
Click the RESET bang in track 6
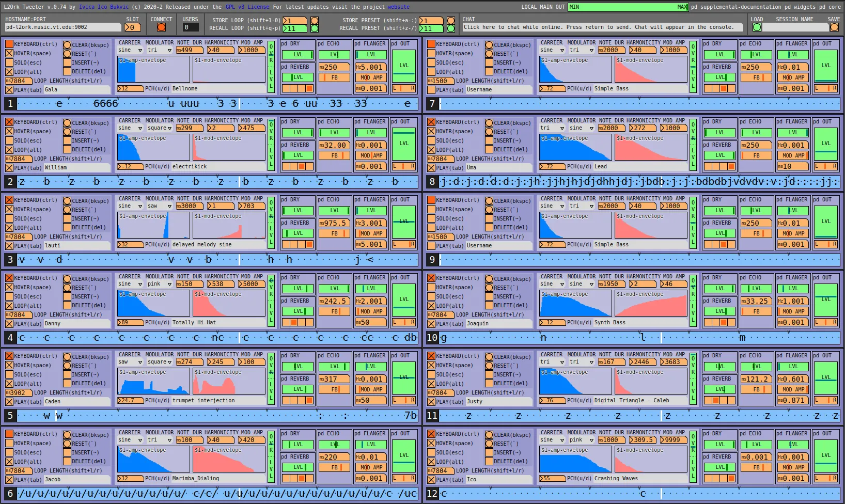point(67,444)
